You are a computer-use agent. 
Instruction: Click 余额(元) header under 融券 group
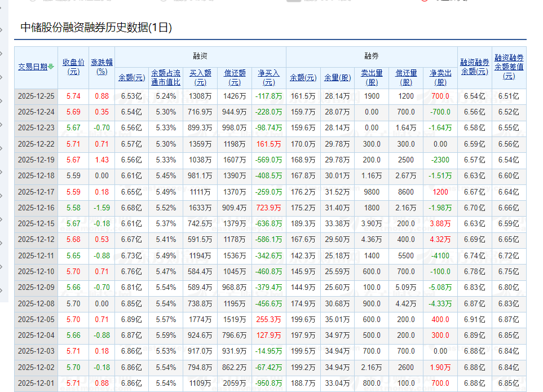pos(303,78)
